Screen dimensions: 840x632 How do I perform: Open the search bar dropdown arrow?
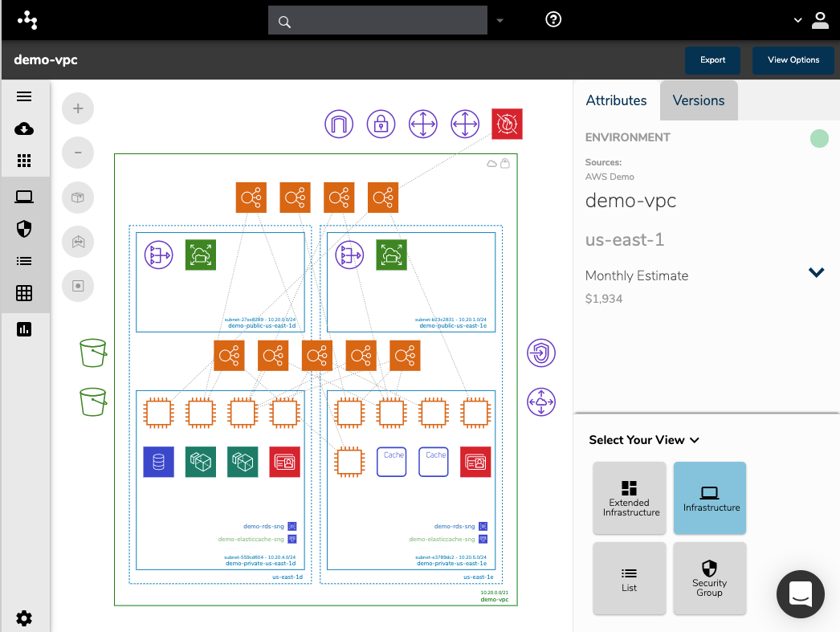pos(500,20)
